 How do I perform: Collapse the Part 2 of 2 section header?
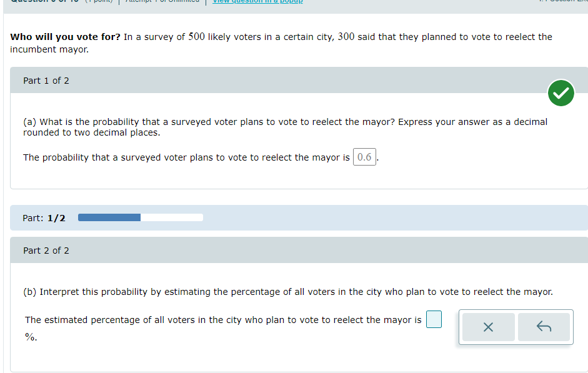[46, 250]
